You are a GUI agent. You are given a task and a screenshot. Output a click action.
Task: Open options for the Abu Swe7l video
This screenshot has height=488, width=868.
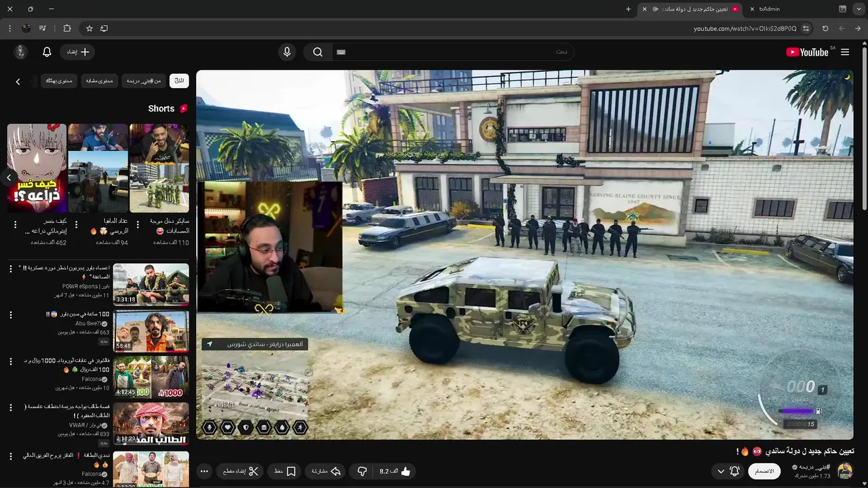[10, 315]
